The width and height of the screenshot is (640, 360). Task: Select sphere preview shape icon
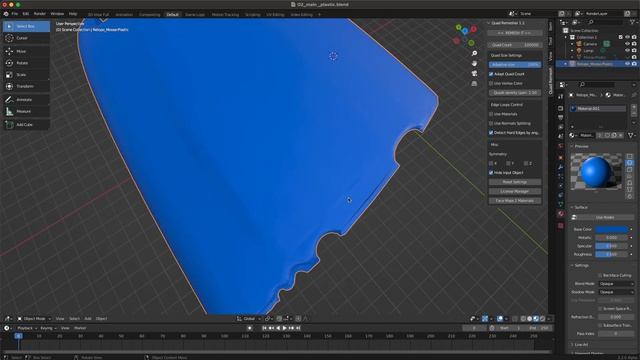tap(630, 163)
